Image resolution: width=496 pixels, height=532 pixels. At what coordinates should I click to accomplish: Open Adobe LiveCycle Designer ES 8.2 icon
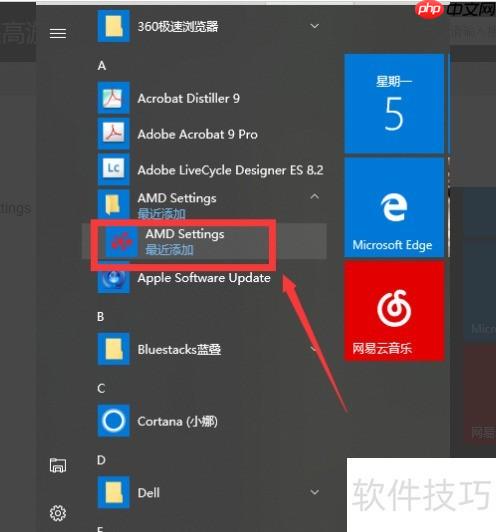[113, 169]
